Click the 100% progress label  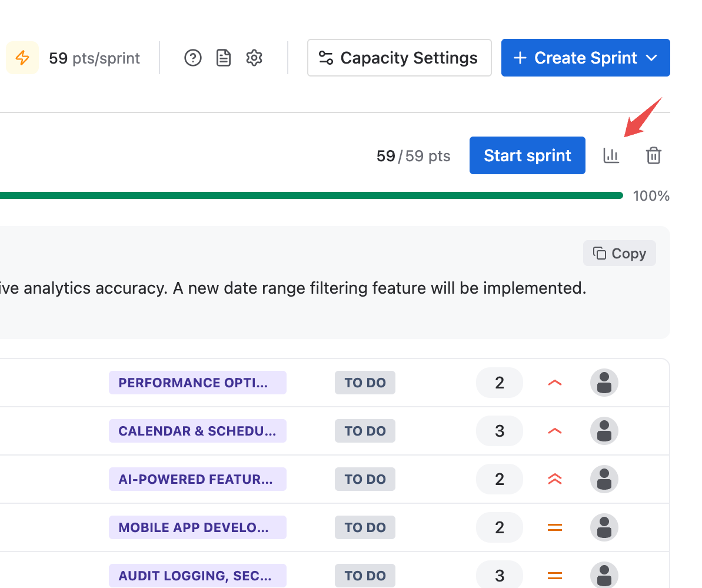[x=651, y=195]
